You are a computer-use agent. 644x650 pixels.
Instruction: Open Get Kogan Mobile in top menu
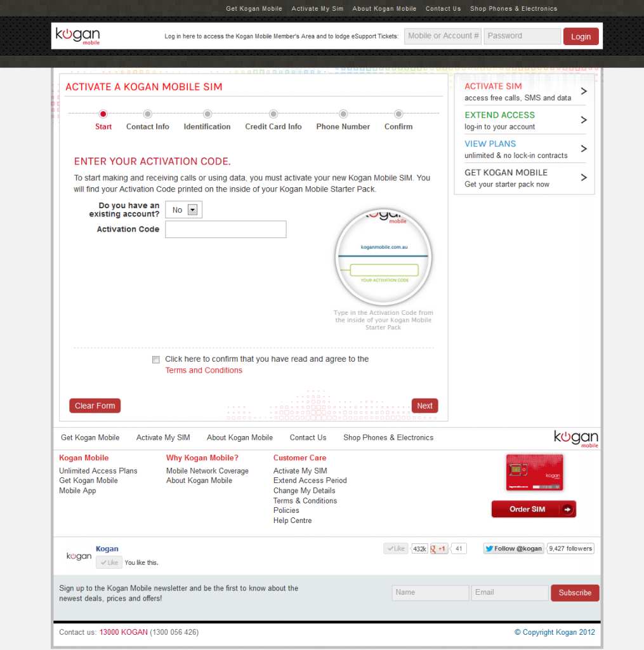[x=254, y=9]
